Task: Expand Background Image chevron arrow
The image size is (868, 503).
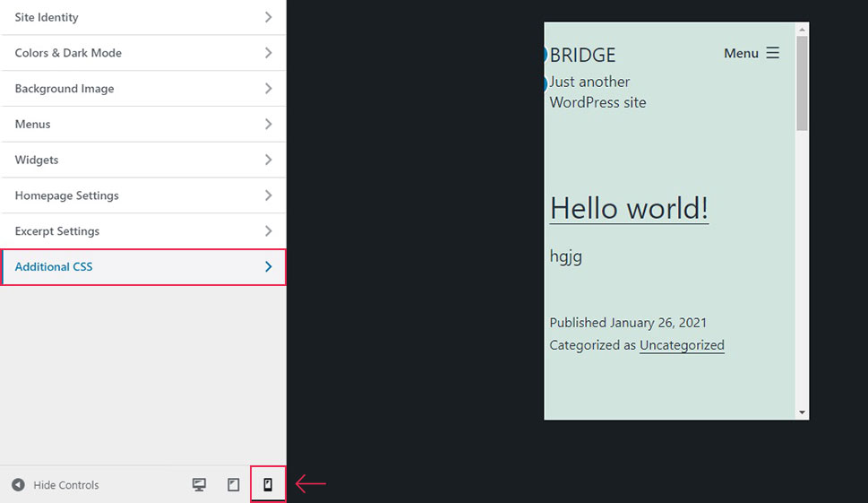Action: click(269, 88)
